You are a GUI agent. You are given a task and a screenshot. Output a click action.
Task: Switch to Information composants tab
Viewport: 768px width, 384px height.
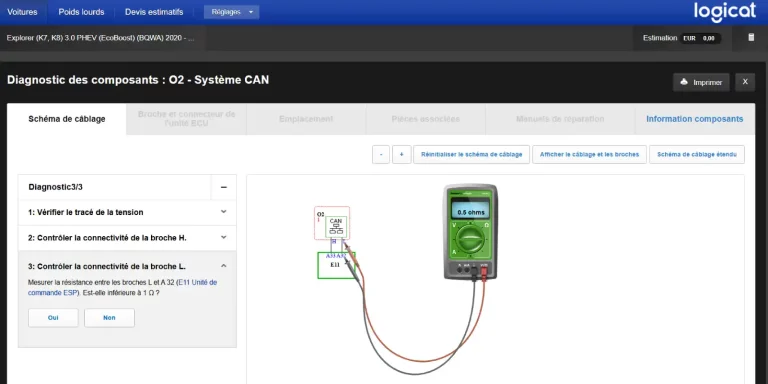[695, 119]
